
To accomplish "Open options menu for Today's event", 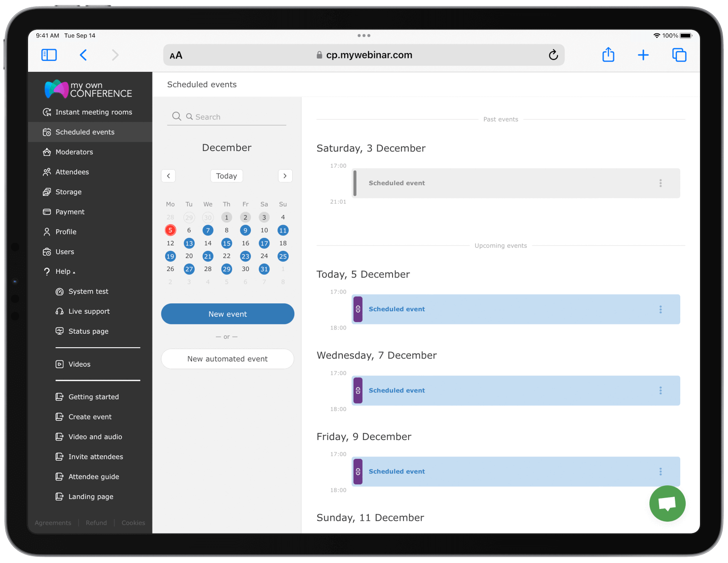I will click(x=661, y=309).
